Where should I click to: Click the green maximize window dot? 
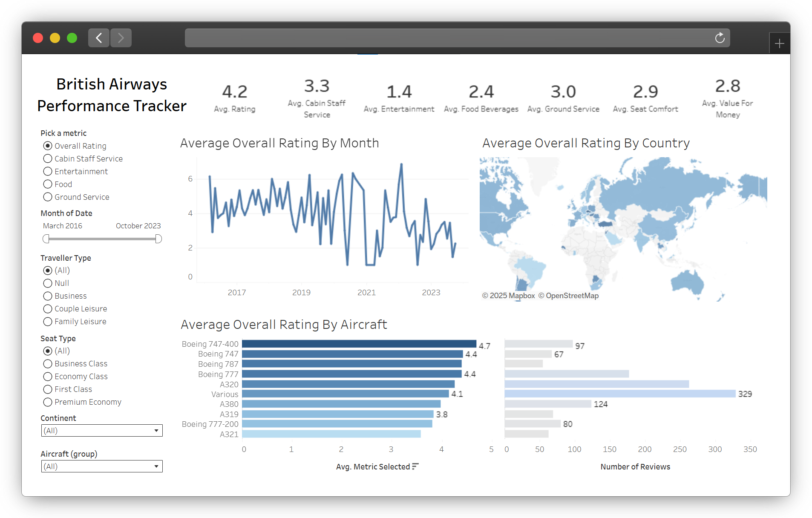coord(72,38)
